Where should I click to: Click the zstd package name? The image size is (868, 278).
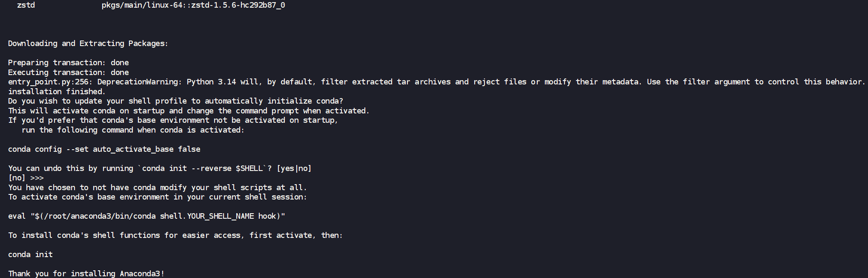[x=26, y=5]
